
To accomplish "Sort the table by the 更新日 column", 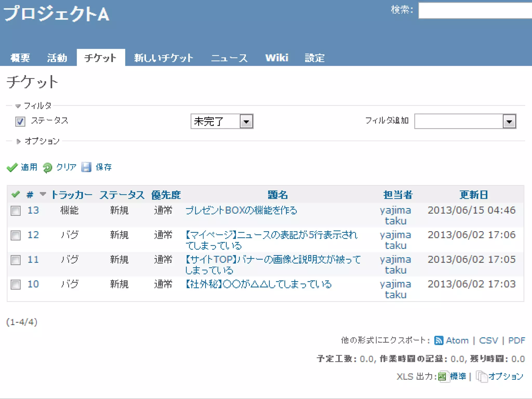I will [473, 195].
